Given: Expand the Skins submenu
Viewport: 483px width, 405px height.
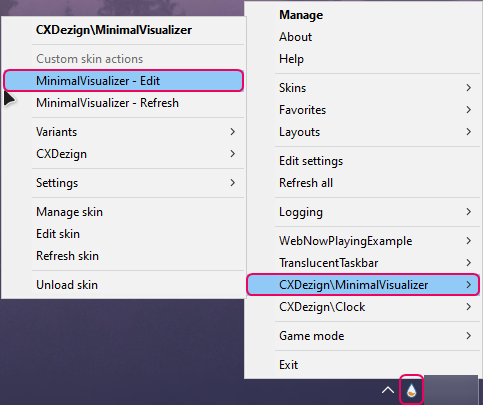Looking at the screenshot, I should pos(363,88).
